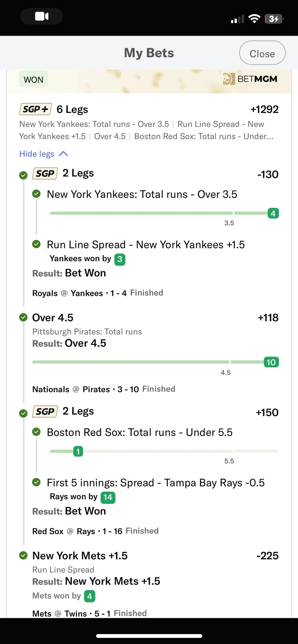This screenshot has height=644, width=298.
Task: Tap the Red Sox total runs marker 1
Action: point(78,451)
